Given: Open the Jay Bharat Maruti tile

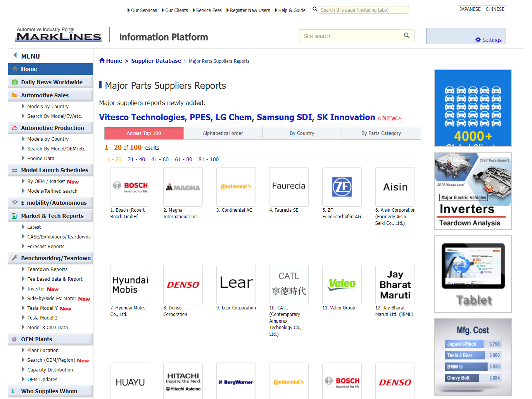Looking at the screenshot, I should point(395,285).
